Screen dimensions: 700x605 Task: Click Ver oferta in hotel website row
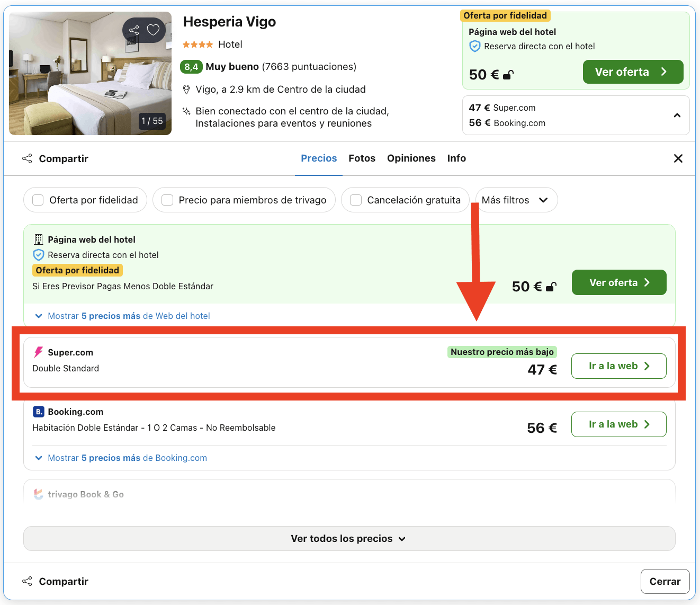click(x=619, y=282)
